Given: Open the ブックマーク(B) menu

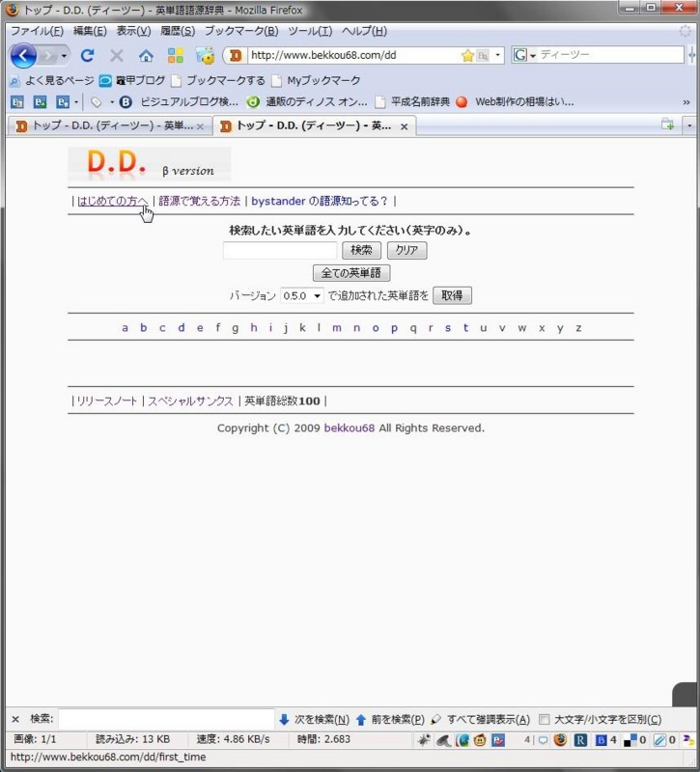Looking at the screenshot, I should coord(241,31).
